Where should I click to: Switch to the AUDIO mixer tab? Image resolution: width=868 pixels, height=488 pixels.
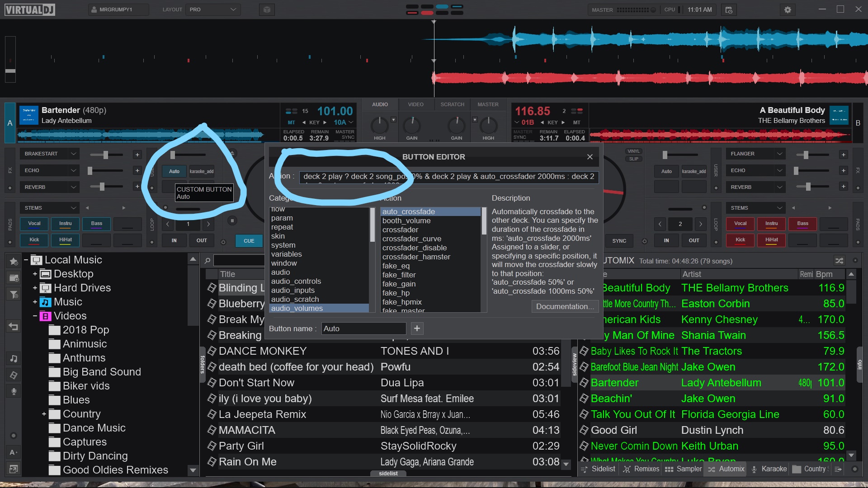tap(380, 105)
